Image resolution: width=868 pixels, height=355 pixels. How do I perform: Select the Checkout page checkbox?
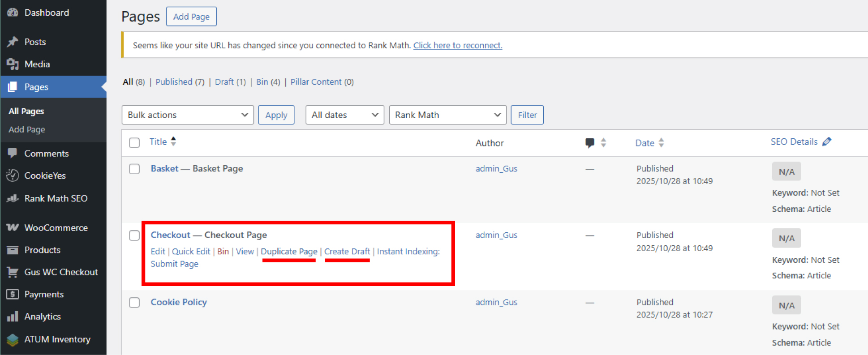[x=134, y=235]
